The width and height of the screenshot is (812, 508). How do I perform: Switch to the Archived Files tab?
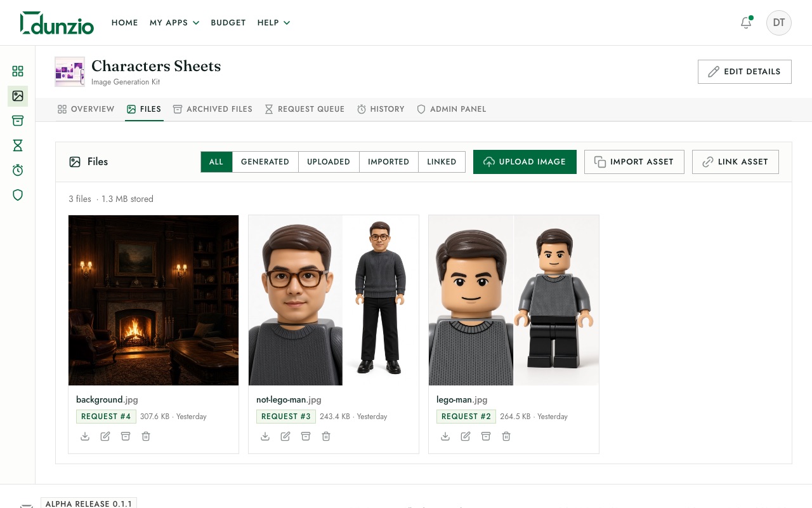click(213, 109)
